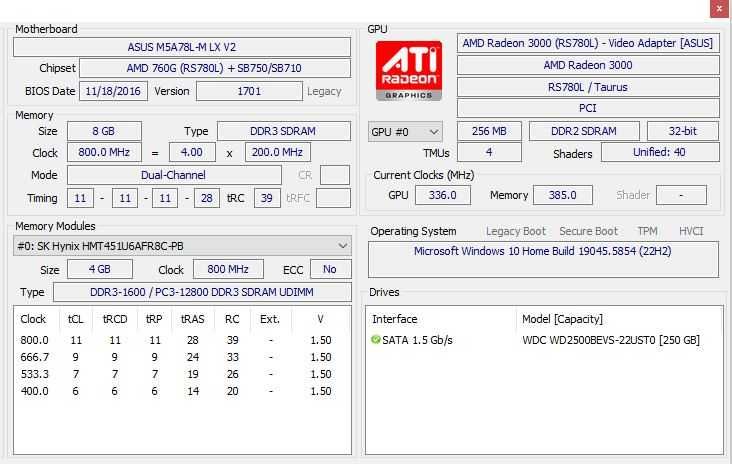The image size is (732, 464).
Task: Click the green SATA drive status icon
Action: click(x=375, y=339)
